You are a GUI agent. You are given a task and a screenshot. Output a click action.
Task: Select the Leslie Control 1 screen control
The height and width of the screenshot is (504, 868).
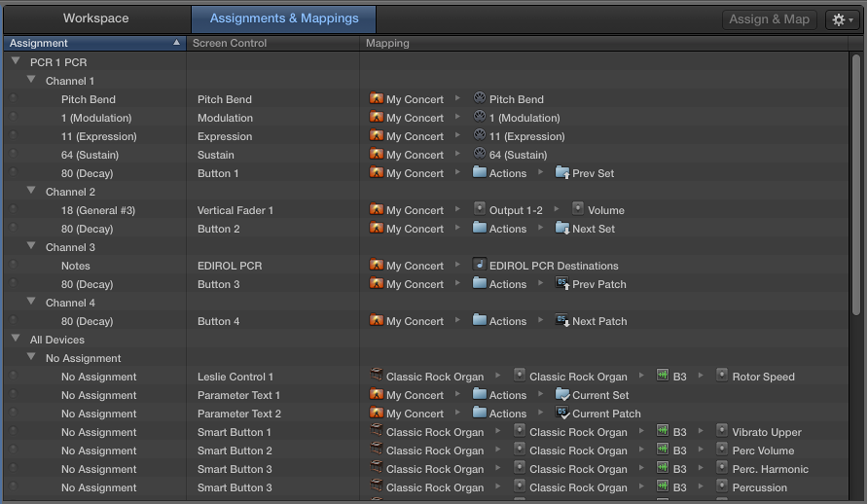pyautogui.click(x=235, y=377)
